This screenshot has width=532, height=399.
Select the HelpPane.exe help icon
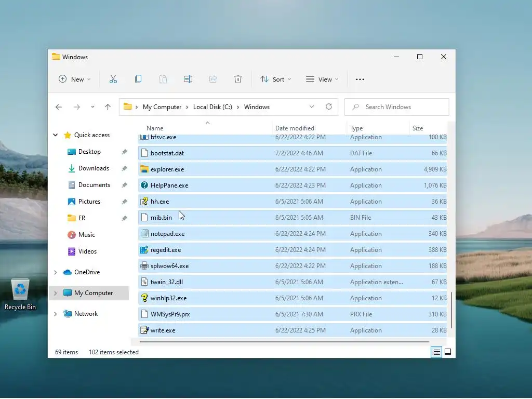click(x=144, y=185)
